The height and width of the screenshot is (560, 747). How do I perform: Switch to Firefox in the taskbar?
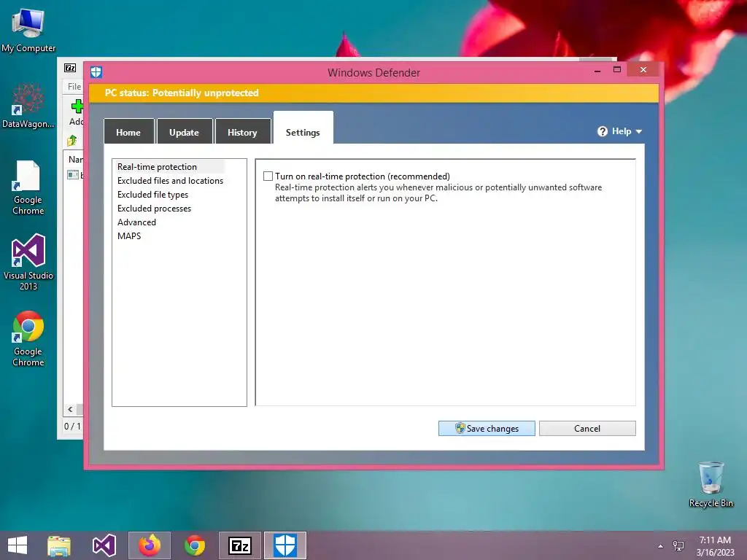coord(150,545)
